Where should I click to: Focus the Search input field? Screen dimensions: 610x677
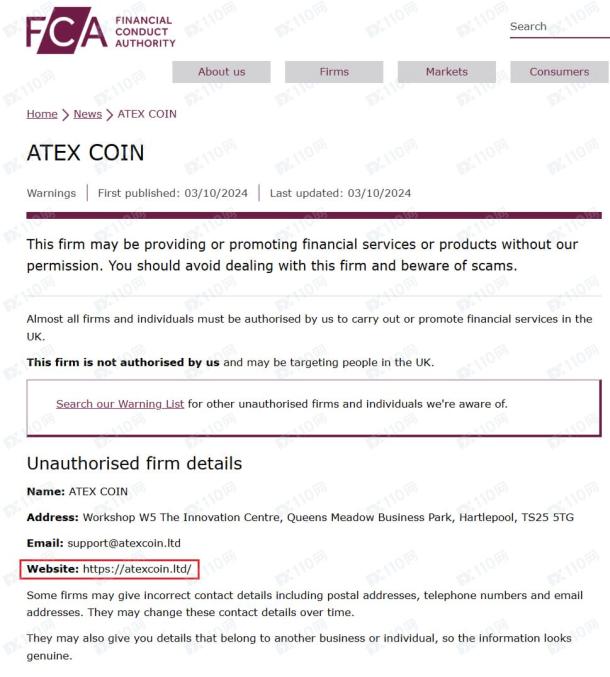point(559,27)
